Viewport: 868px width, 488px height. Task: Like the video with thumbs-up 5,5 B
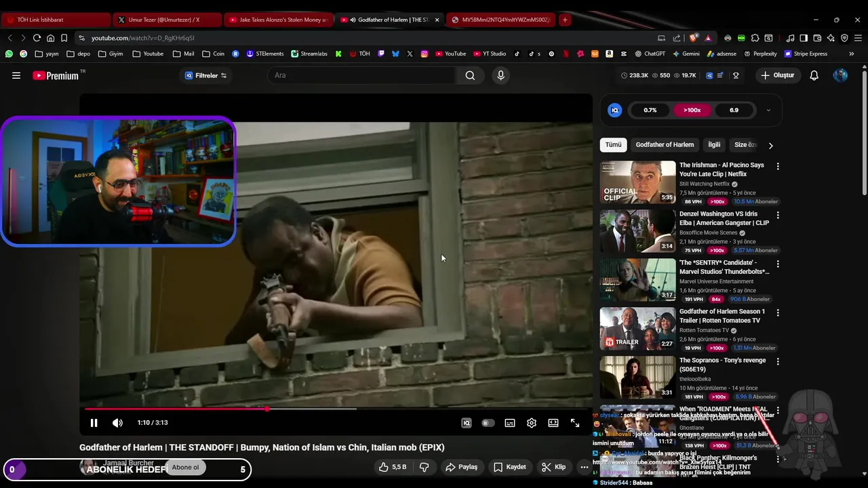(392, 467)
